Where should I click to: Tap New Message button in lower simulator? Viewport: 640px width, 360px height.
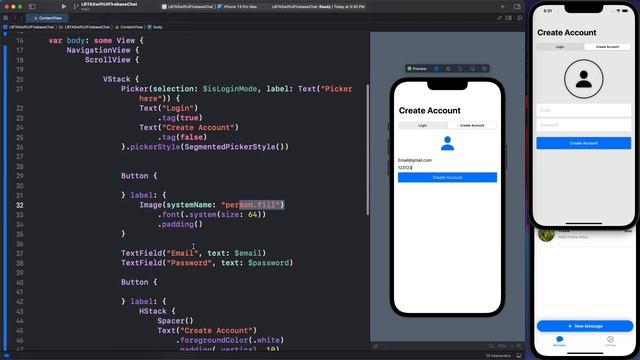coord(585,326)
